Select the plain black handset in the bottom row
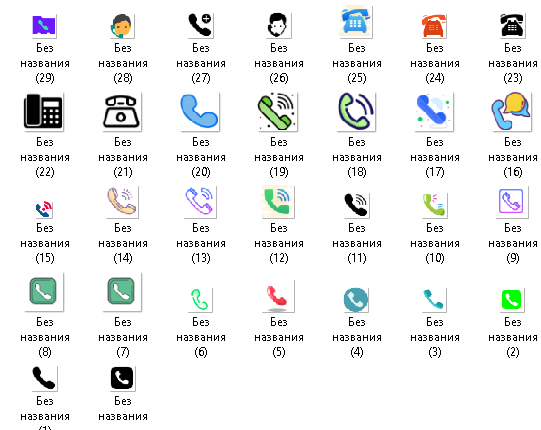 44,379
